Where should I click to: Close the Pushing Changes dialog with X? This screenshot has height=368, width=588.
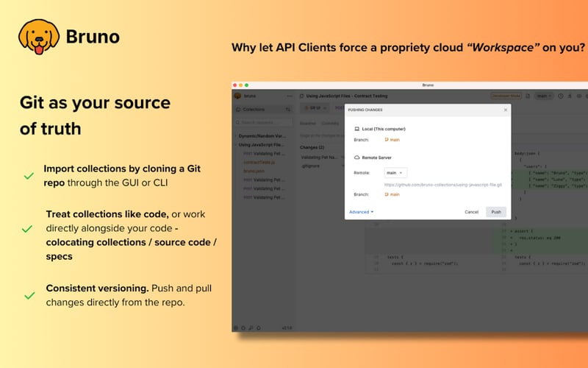coord(505,110)
